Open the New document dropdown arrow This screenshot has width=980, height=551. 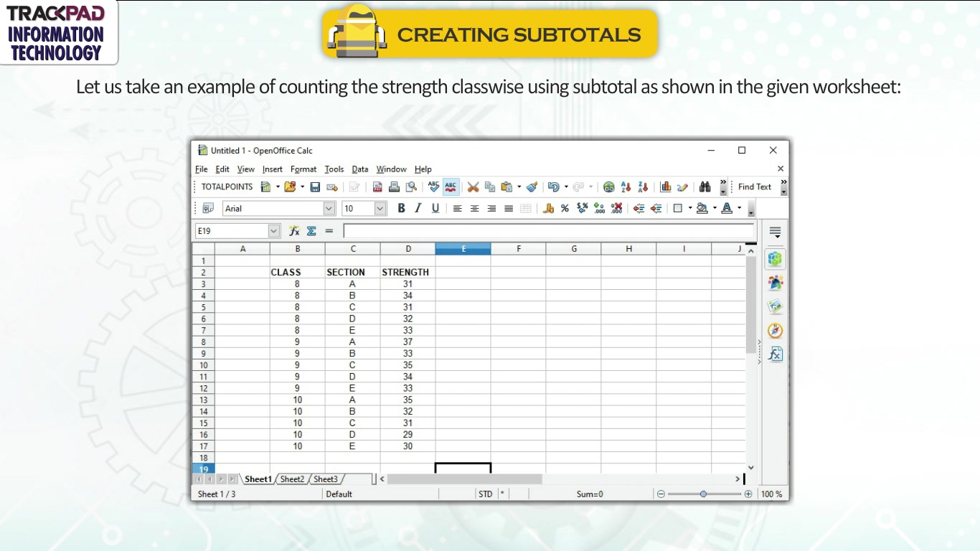point(278,187)
